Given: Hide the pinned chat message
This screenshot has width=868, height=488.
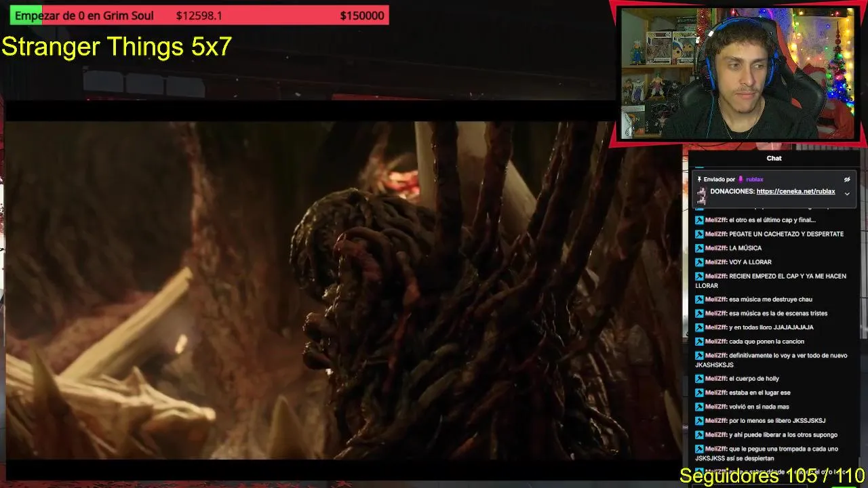Looking at the screenshot, I should 847,180.
